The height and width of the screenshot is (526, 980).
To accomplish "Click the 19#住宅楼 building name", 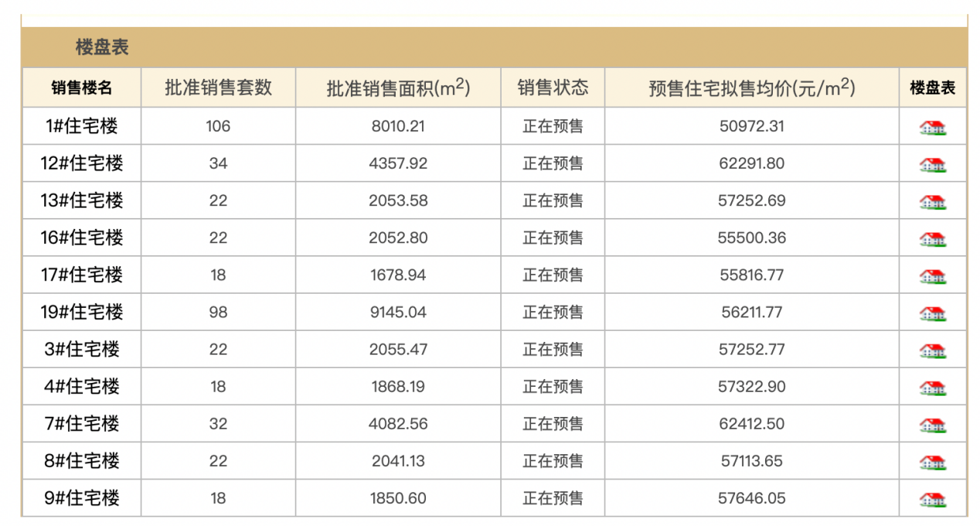I will (82, 312).
